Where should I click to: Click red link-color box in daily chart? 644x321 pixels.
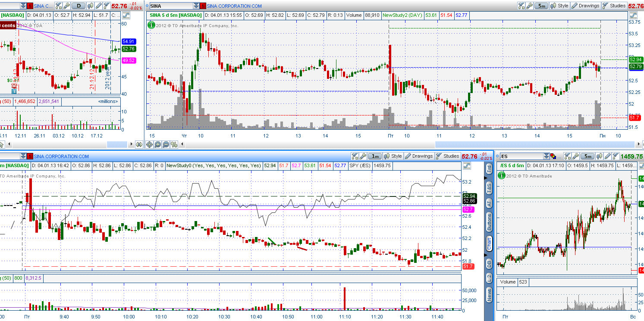tap(30, 6)
